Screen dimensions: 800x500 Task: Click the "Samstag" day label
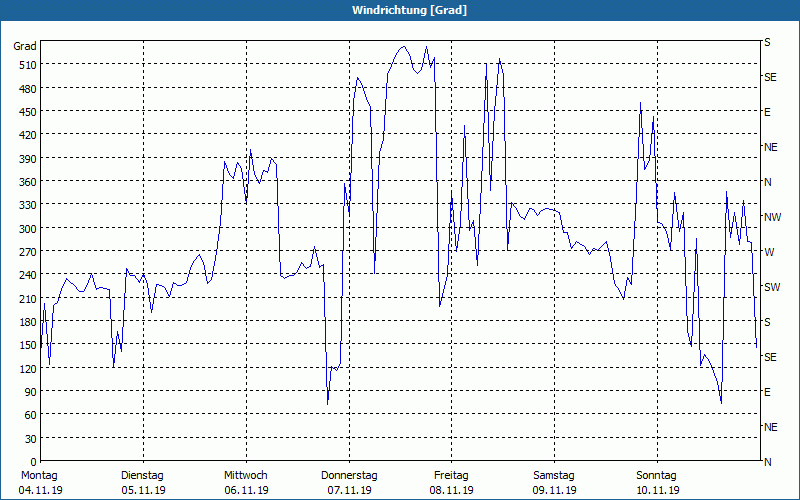554,476
